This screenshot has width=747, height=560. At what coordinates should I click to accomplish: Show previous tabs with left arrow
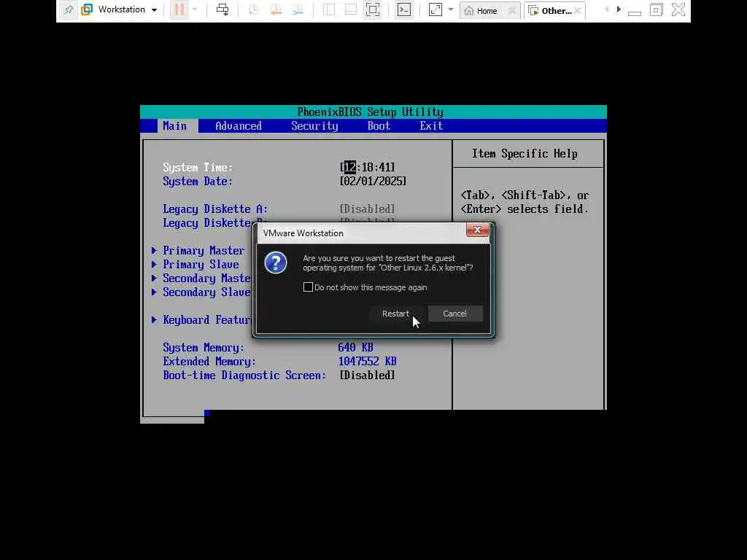coord(606,9)
